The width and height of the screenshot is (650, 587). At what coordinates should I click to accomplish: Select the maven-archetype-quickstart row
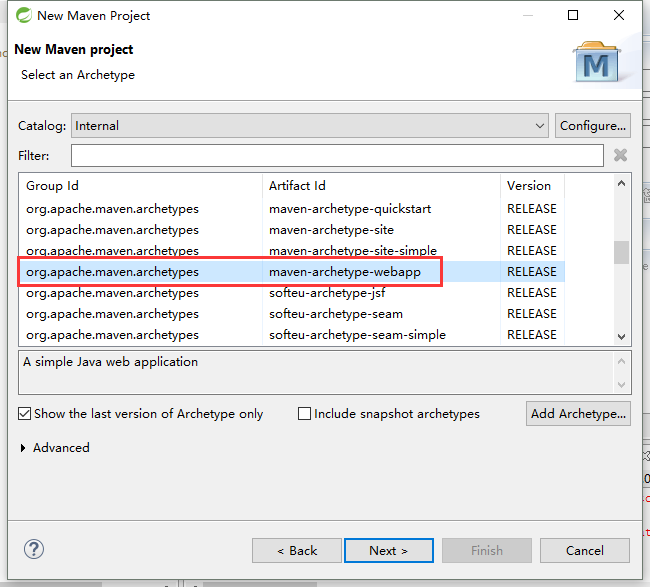pyautogui.click(x=291, y=209)
